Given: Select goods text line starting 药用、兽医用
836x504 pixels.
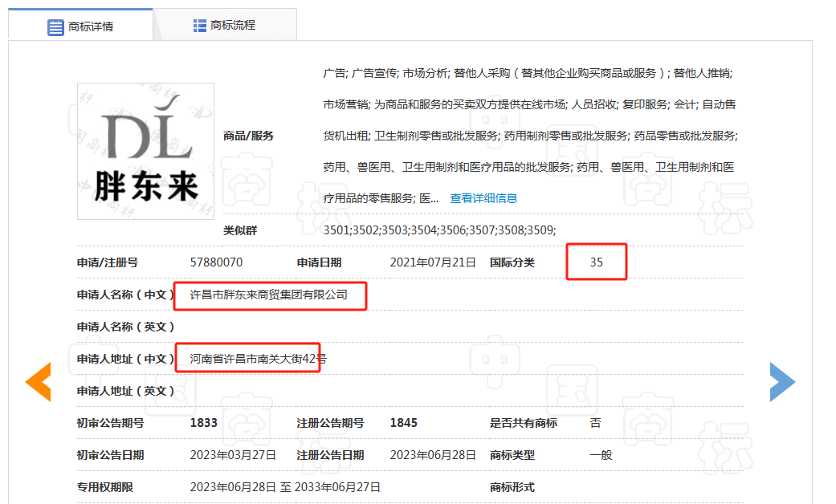Looking at the screenshot, I should [x=528, y=167].
